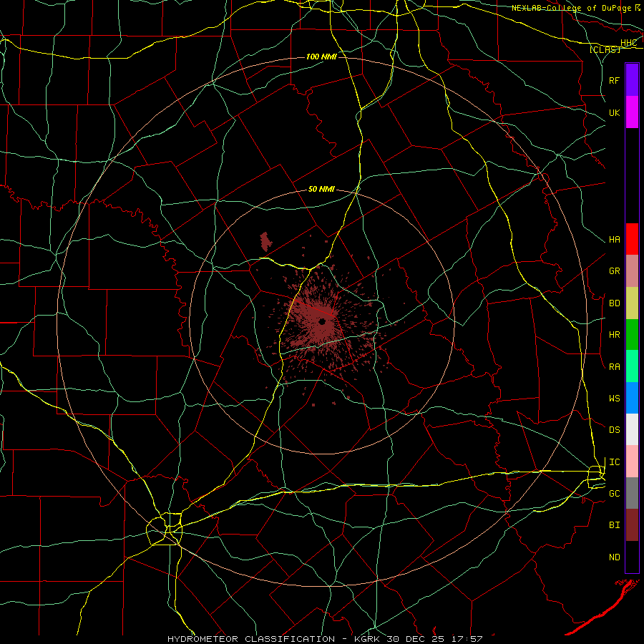This screenshot has width=644, height=644.
Task: Click the isolated brown echo blob northwest of radar
Action: [265, 242]
